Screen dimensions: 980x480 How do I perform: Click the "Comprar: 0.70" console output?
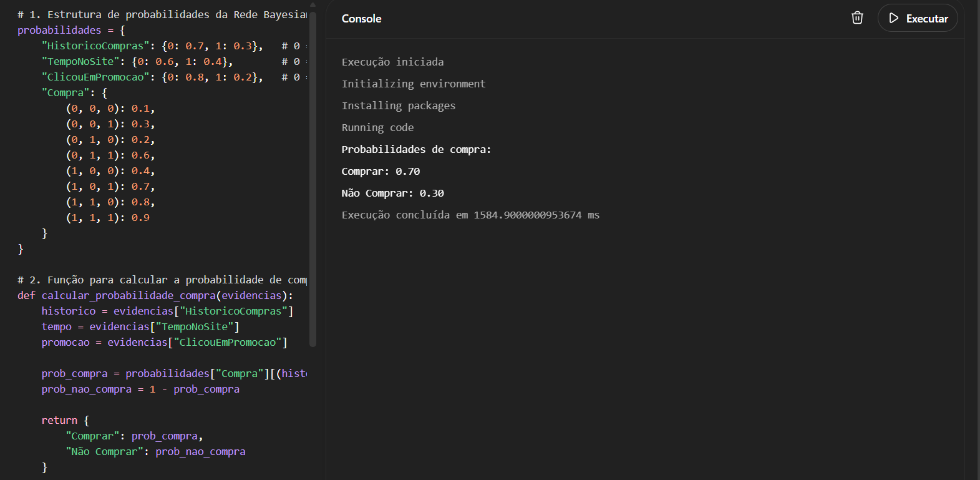point(381,172)
